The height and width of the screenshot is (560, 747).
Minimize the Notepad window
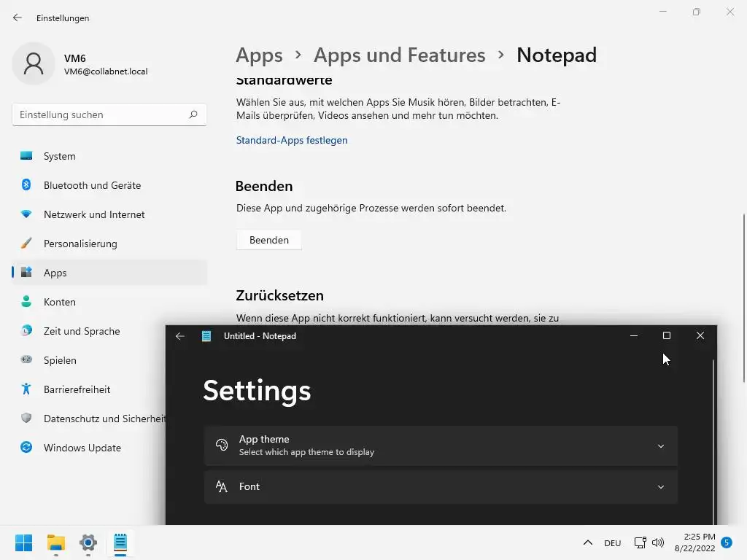[634, 335]
